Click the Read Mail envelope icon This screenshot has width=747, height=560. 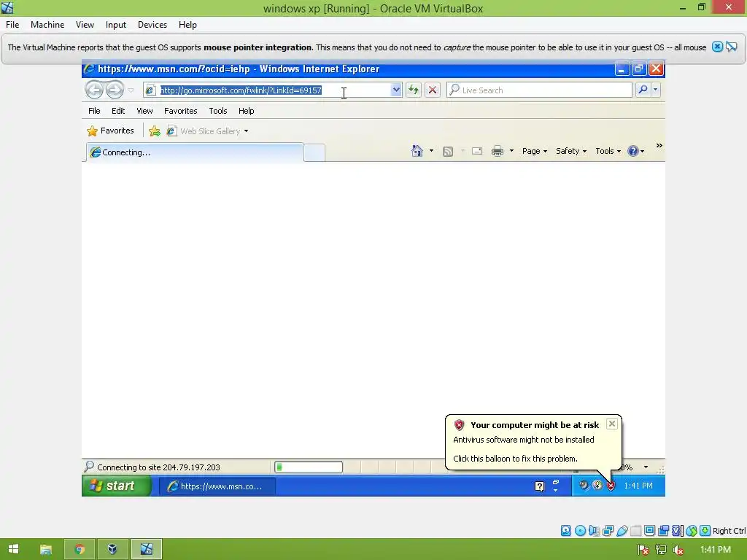pyautogui.click(x=477, y=151)
